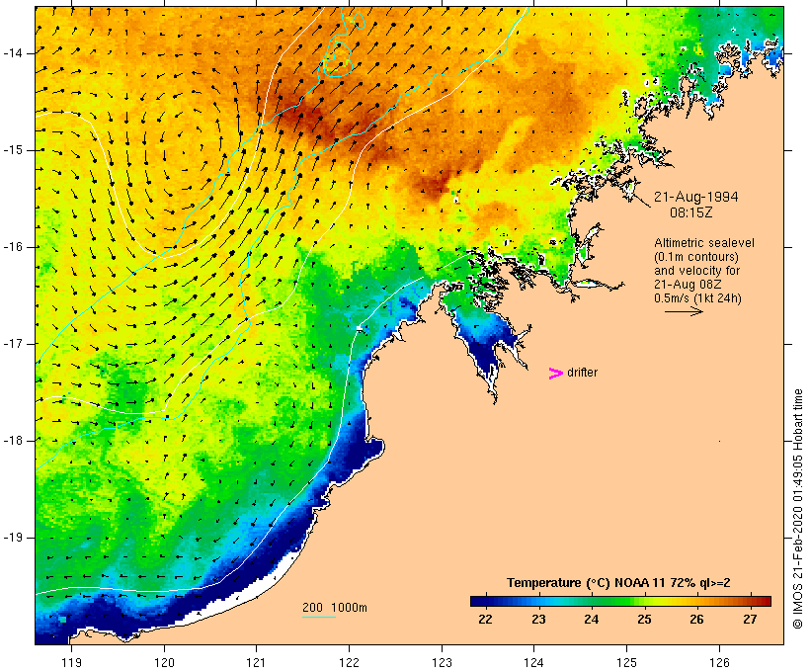Click latitude axis label -17

13,344
